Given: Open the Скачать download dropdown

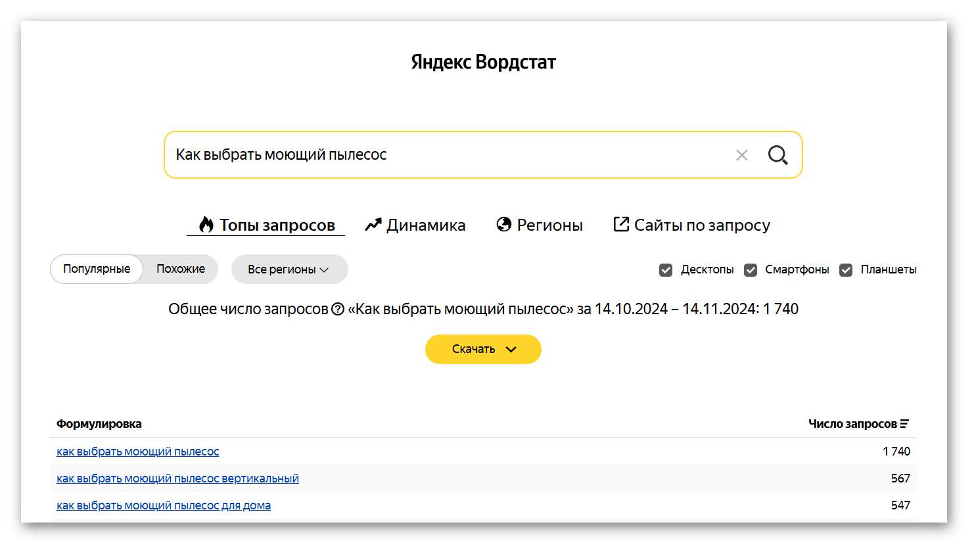Looking at the screenshot, I should 483,349.
